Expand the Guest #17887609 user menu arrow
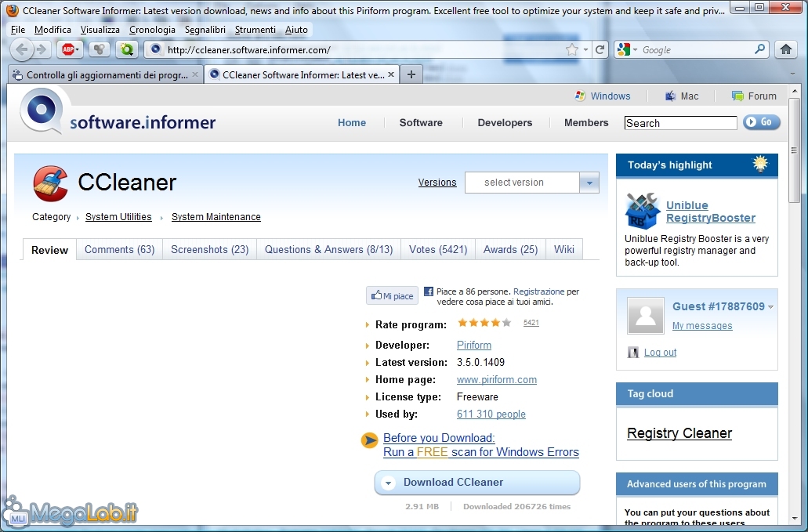This screenshot has width=808, height=532. 771,307
